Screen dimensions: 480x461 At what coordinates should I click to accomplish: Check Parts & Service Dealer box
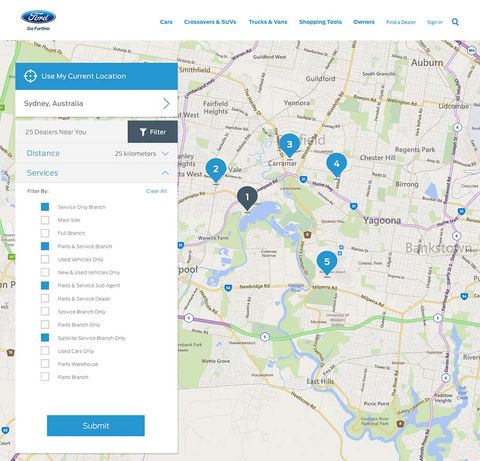coord(45,299)
